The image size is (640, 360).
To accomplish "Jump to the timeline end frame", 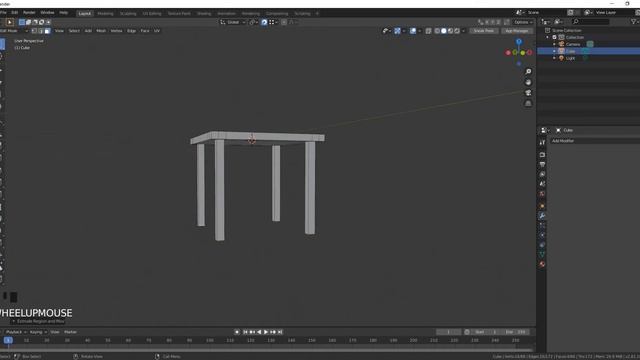I will pyautogui.click(x=280, y=332).
